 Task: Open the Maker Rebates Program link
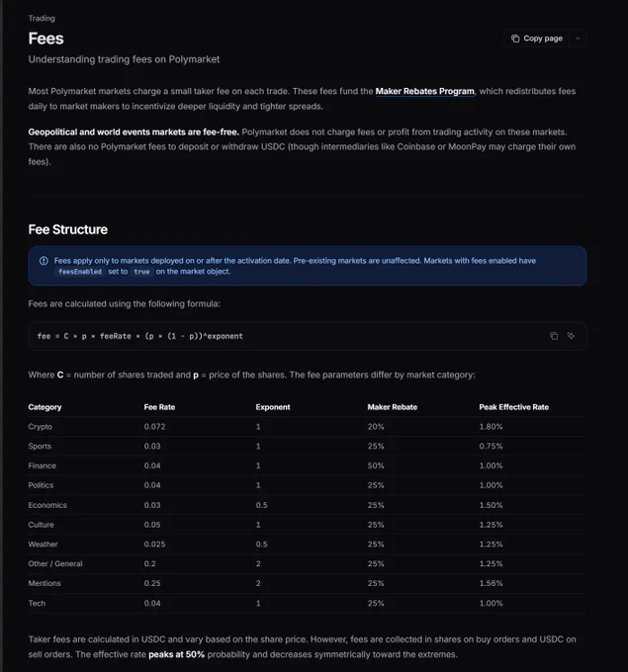tap(424, 91)
